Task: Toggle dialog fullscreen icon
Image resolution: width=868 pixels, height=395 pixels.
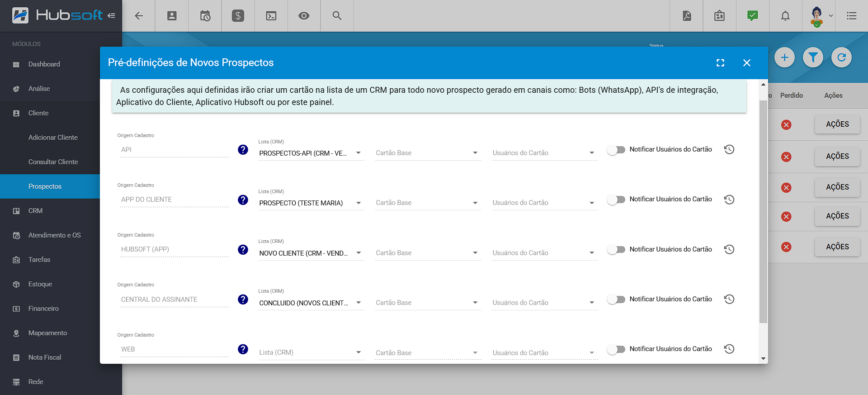Action: pos(721,63)
